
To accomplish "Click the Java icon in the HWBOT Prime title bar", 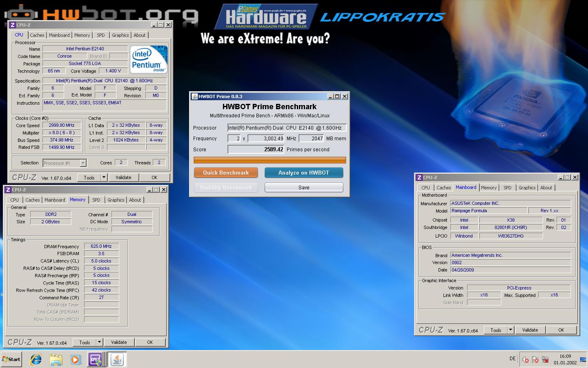I will (x=195, y=96).
